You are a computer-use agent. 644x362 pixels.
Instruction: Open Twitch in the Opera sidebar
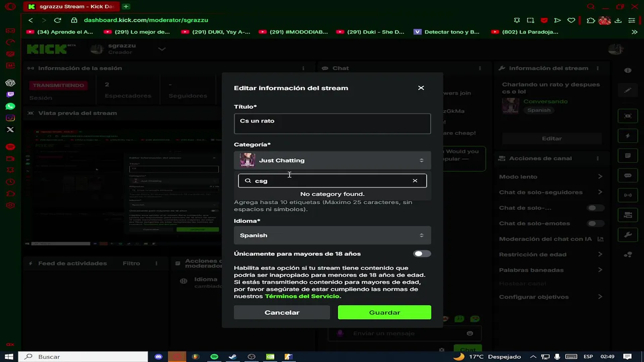pyautogui.click(x=10, y=95)
